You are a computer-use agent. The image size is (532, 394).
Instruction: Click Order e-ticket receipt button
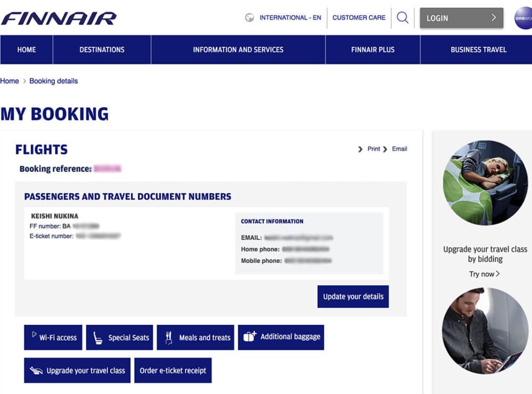[x=173, y=370]
